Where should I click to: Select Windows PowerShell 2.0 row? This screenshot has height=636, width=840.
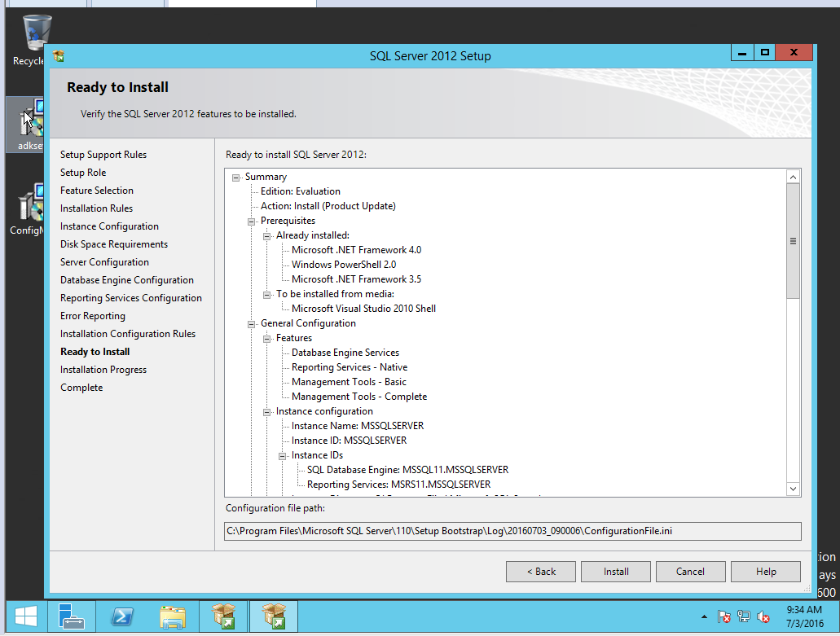344,265
